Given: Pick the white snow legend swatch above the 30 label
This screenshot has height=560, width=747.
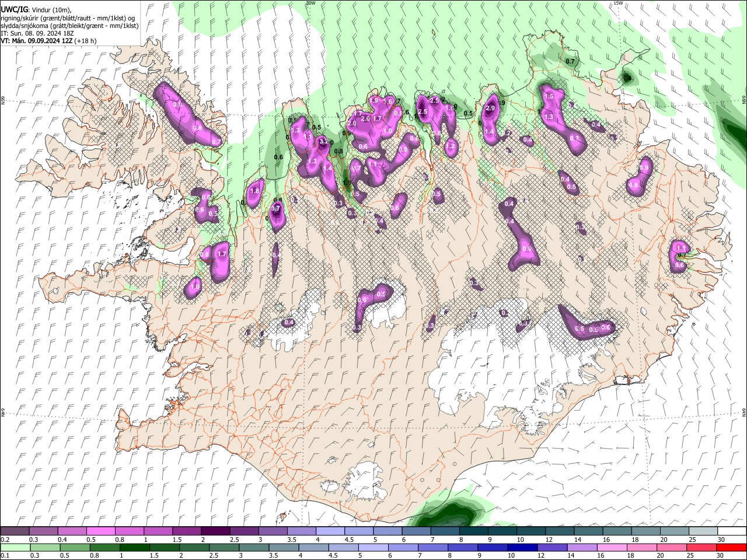Looking at the screenshot, I should (731, 531).
